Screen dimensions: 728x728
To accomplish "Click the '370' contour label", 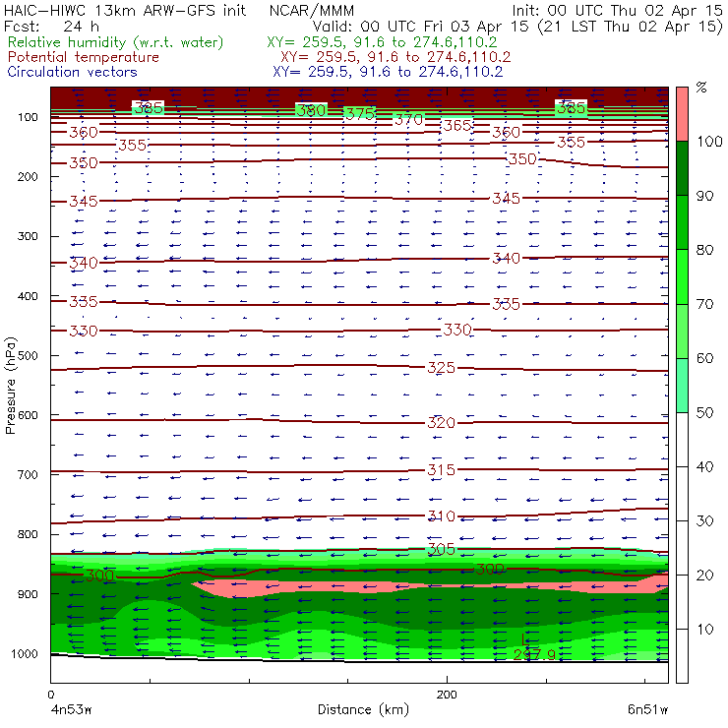I will tap(409, 120).
